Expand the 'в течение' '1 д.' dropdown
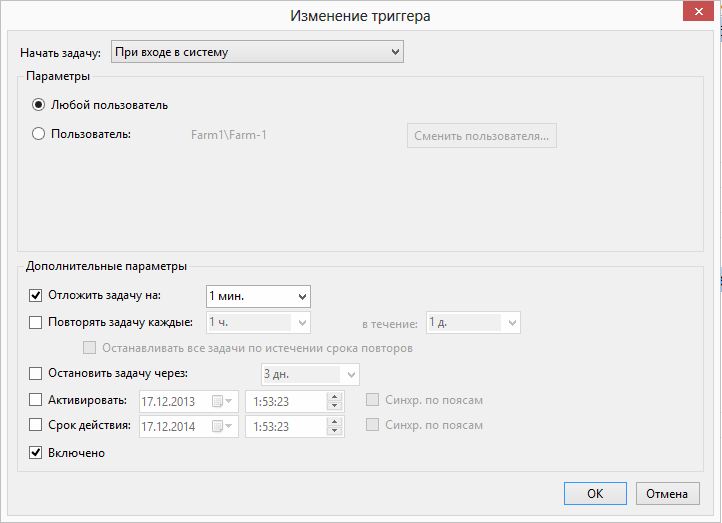The width and height of the screenshot is (722, 523). point(473,322)
